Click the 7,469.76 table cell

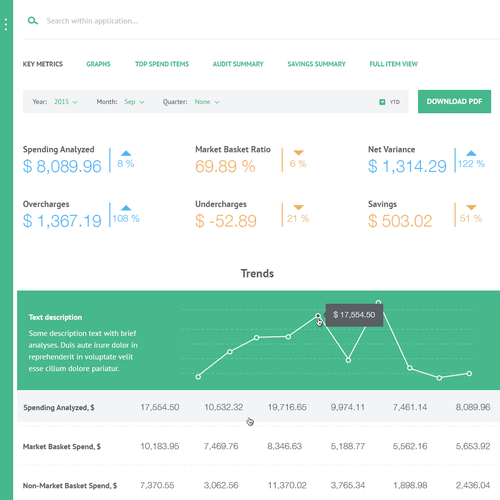pos(221,446)
